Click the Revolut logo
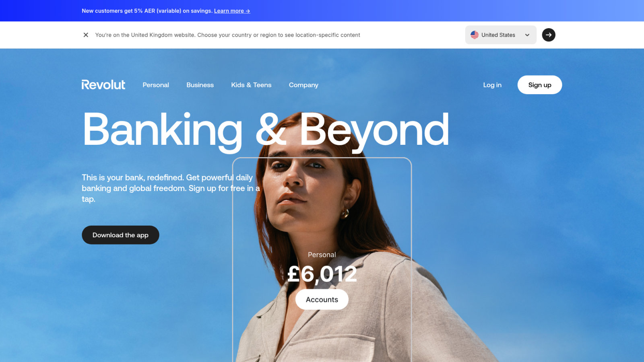 tap(103, 85)
